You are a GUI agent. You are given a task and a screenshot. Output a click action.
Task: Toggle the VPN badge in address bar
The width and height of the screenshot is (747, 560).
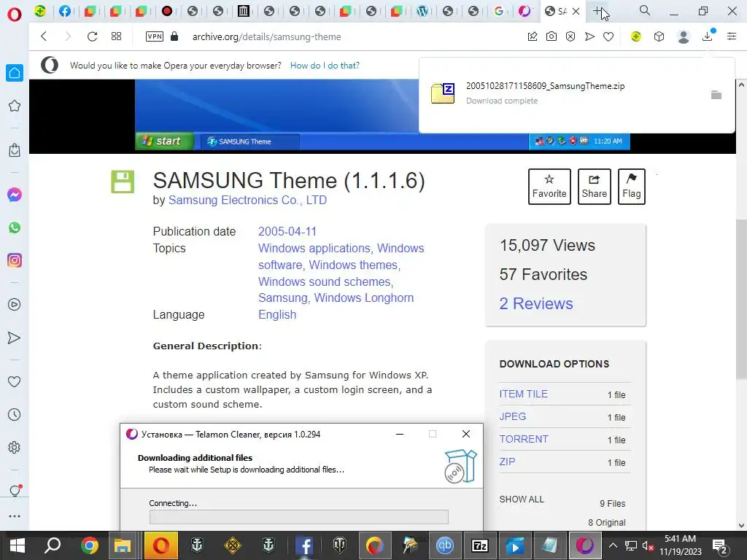(x=155, y=36)
